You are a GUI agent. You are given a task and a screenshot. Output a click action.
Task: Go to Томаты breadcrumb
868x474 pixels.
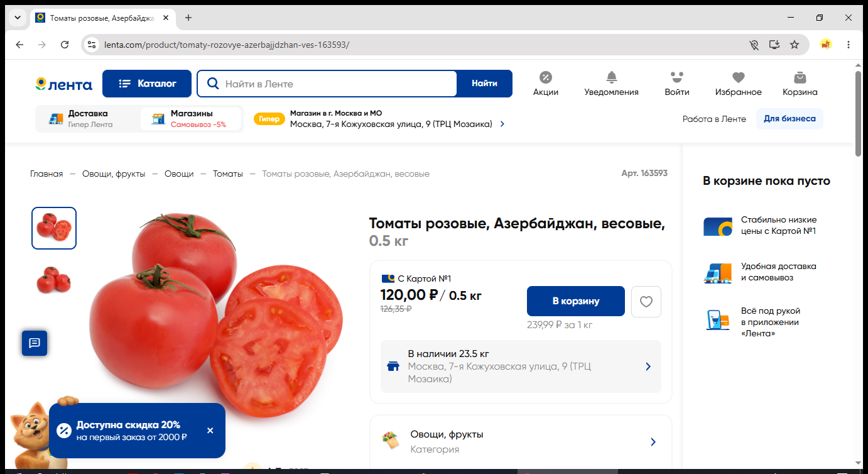coord(228,174)
